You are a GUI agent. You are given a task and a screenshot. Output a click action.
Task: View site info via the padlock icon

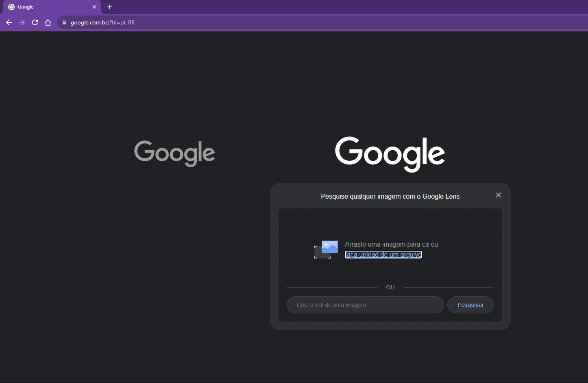point(64,22)
